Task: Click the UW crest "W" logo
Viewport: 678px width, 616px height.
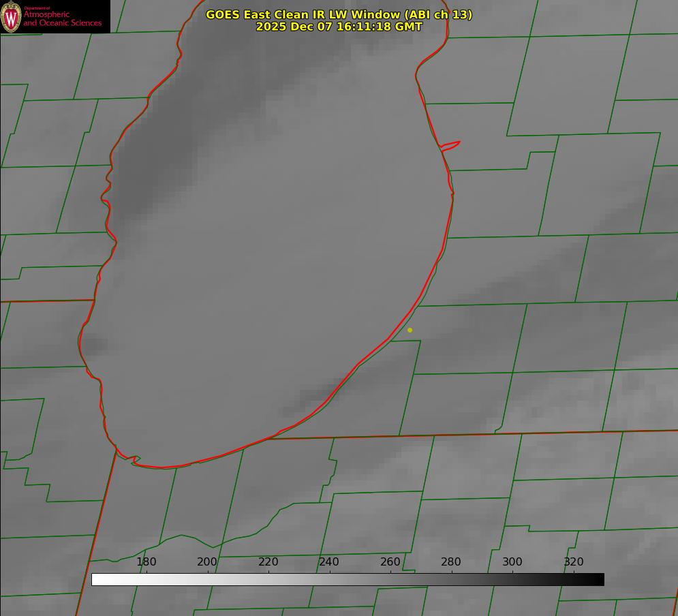Action: pyautogui.click(x=11, y=16)
